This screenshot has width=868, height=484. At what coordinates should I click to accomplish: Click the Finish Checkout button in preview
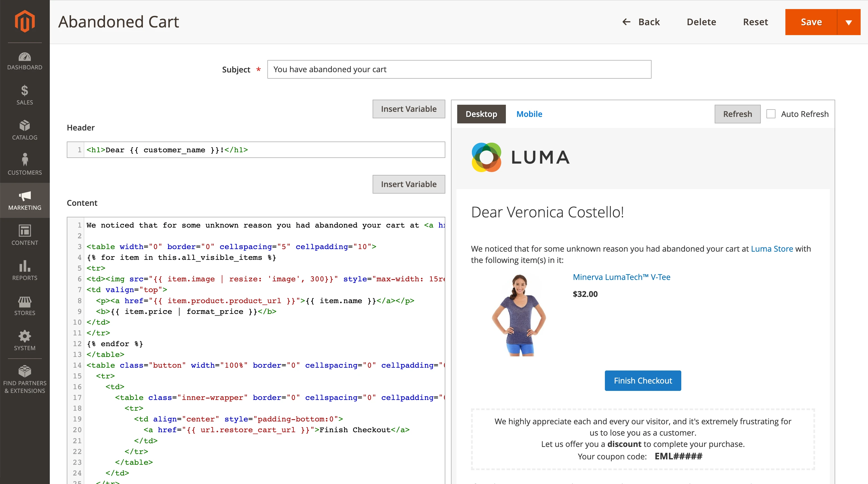[642, 380]
